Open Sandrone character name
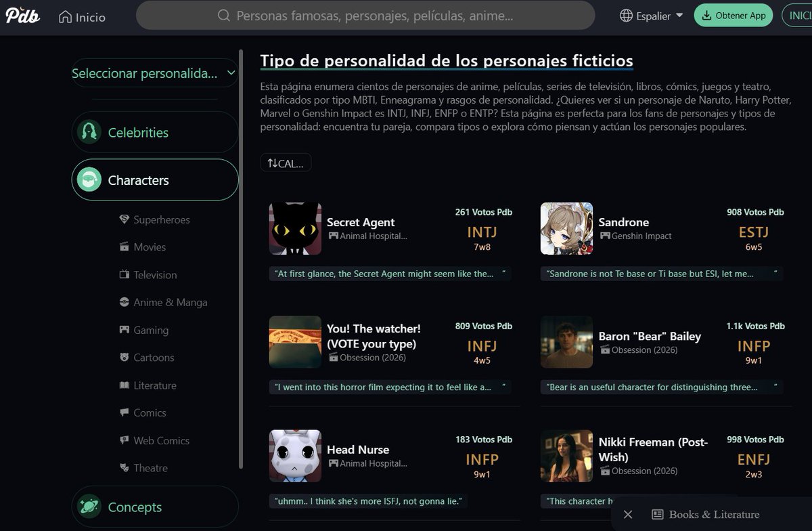 point(624,222)
